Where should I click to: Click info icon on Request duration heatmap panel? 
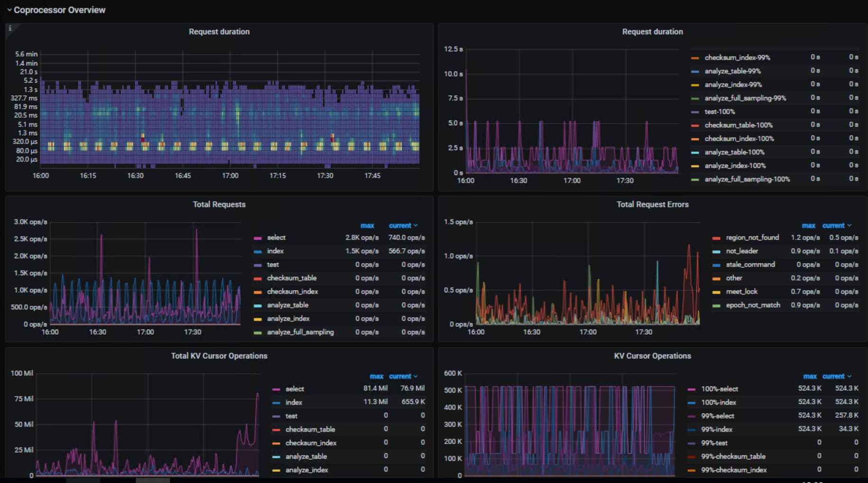pyautogui.click(x=10, y=28)
